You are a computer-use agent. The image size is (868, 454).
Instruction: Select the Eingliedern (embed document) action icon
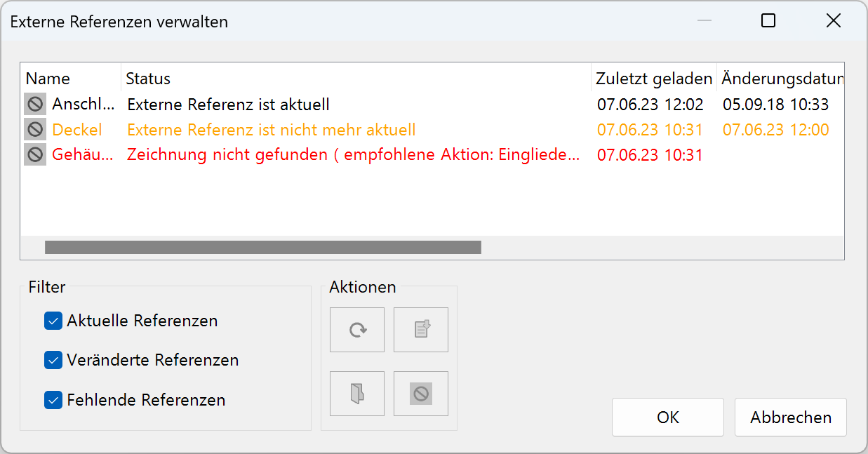tap(420, 329)
